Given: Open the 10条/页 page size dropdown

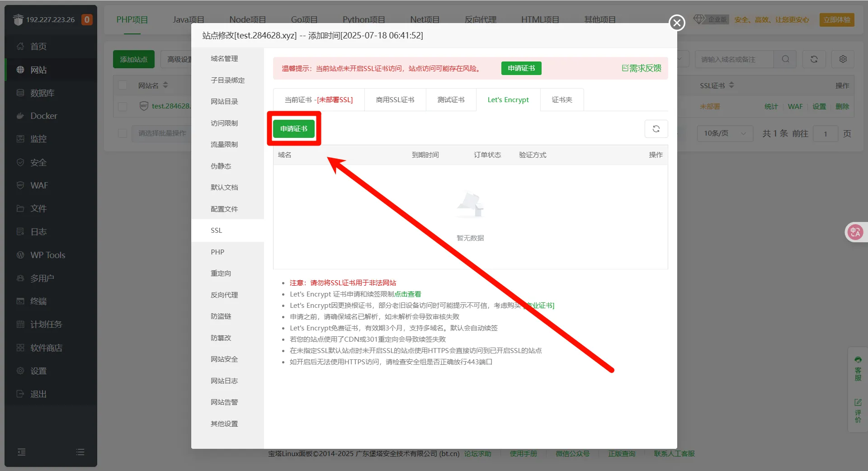Looking at the screenshot, I should click(x=724, y=133).
